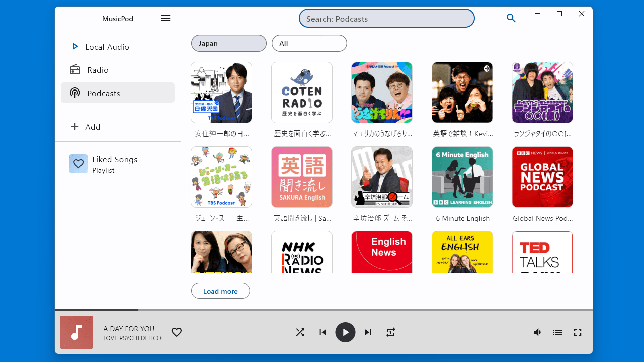Open the All genre dropdown
The width and height of the screenshot is (644, 362).
click(x=309, y=43)
